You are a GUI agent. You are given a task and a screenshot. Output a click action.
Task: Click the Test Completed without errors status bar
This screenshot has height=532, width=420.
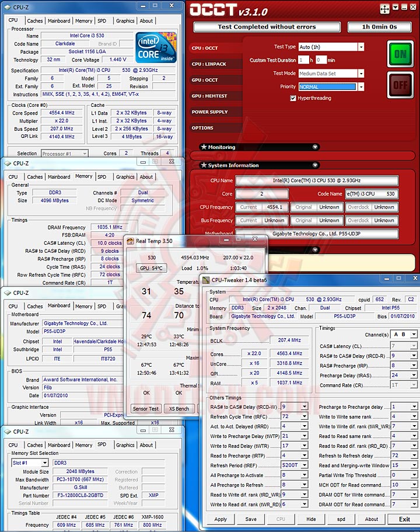[x=267, y=27]
